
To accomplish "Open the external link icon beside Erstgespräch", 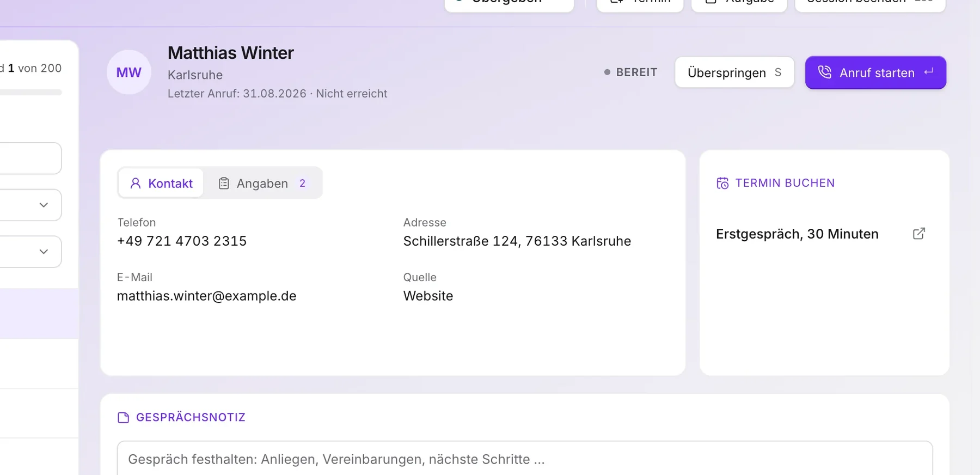I will pyautogui.click(x=919, y=234).
